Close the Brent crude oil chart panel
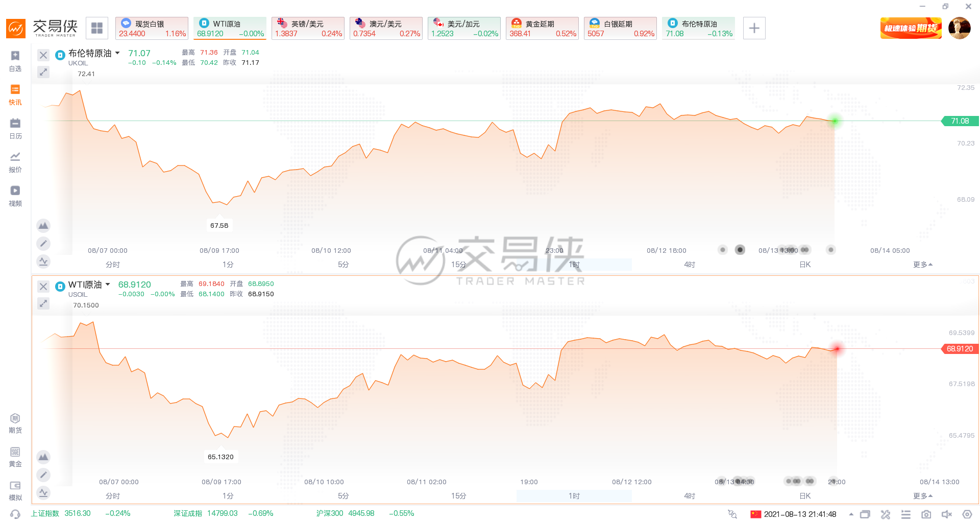980x521 pixels. click(43, 55)
